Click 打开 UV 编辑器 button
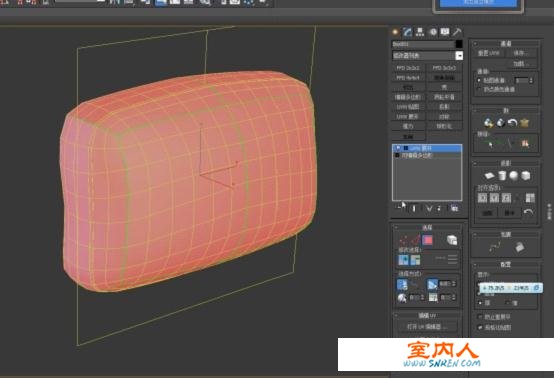Viewport: 554px width, 378px height. (x=427, y=327)
